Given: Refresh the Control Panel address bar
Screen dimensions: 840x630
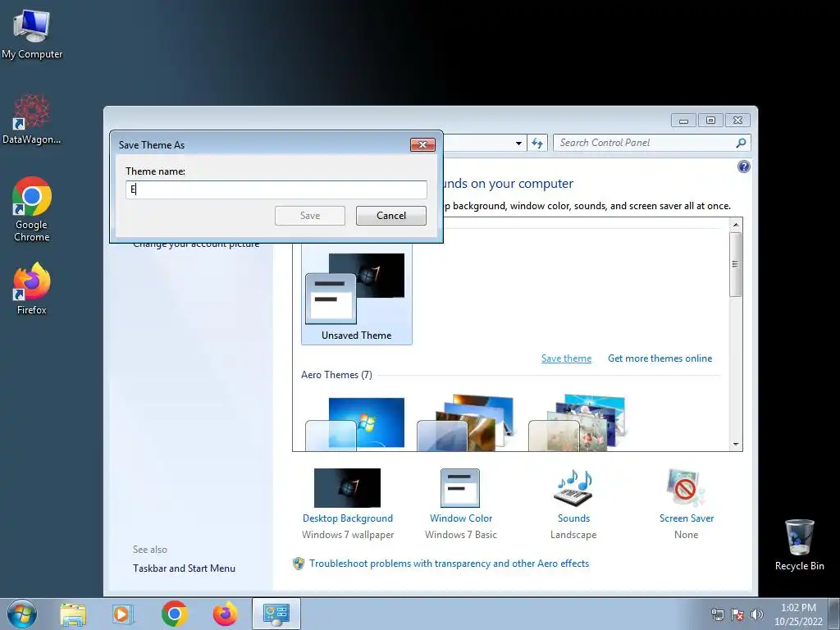Looking at the screenshot, I should 537,143.
